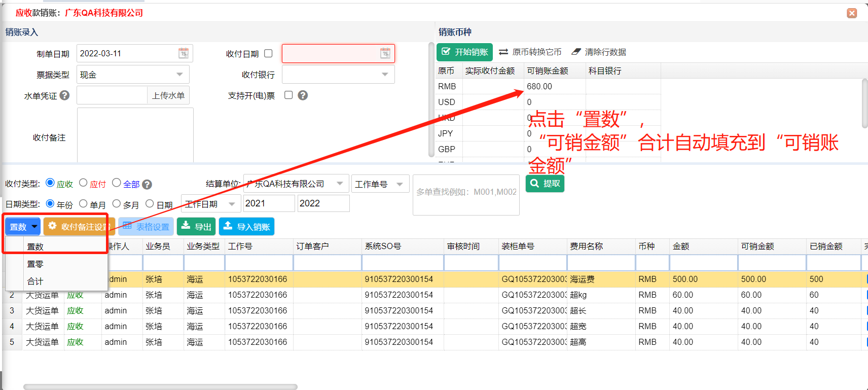Open the 收付银行 dropdown
Image resolution: width=868 pixels, height=390 pixels.
pyautogui.click(x=385, y=75)
